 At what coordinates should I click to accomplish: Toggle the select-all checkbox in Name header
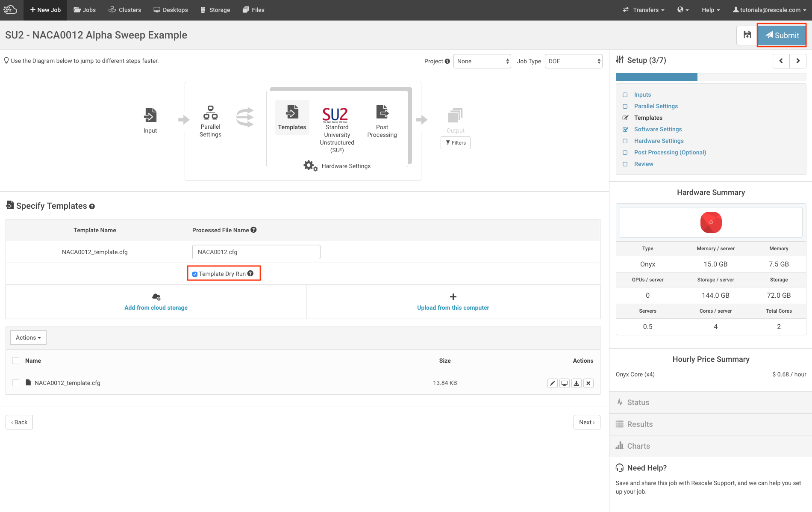16,361
